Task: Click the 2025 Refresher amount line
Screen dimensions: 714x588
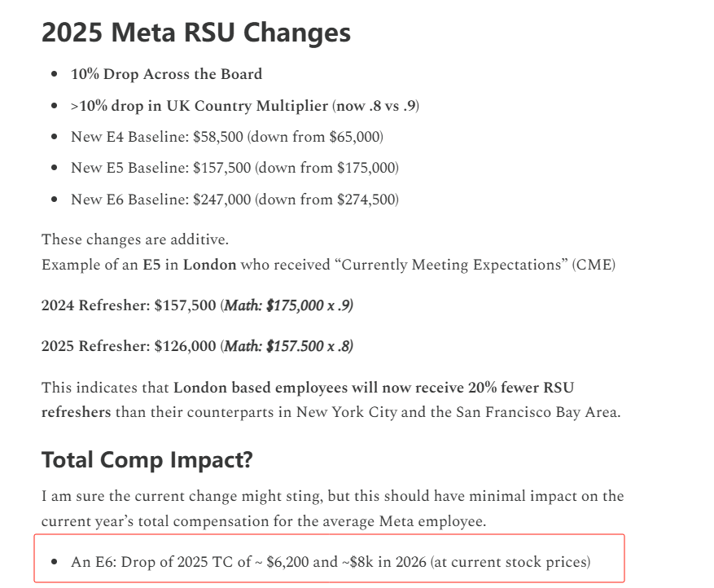Action: [197, 346]
